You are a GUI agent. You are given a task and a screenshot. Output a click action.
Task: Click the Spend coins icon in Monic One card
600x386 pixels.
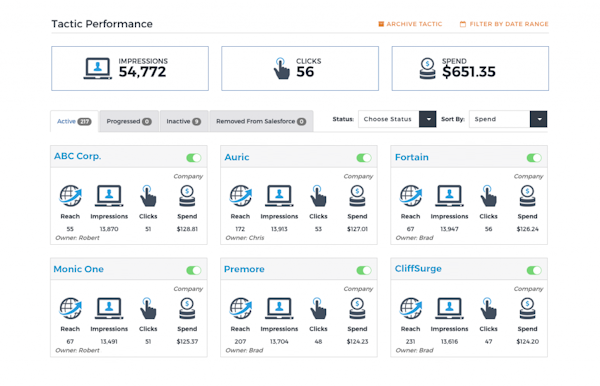[x=187, y=308]
